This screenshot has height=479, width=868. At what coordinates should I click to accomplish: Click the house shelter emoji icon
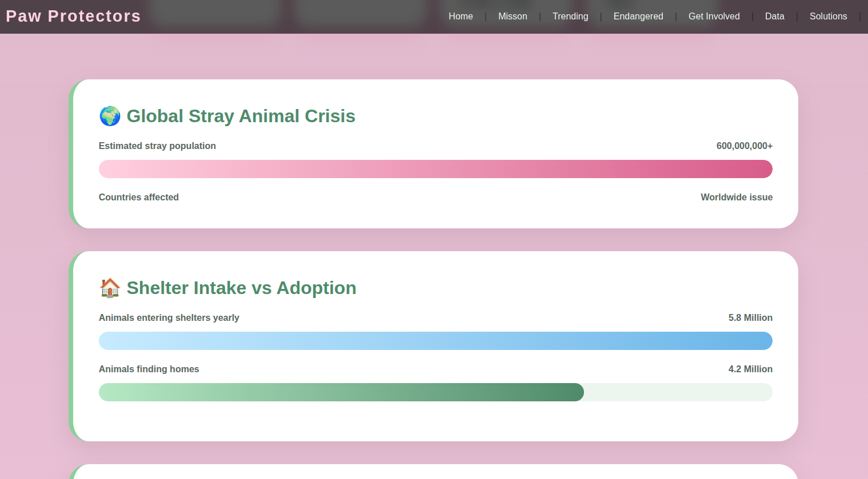tap(110, 288)
